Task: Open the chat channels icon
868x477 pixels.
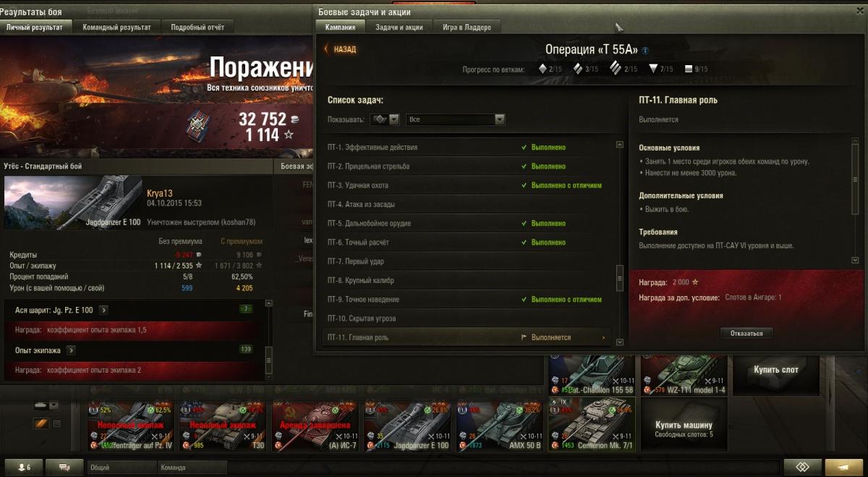Action: (x=64, y=467)
